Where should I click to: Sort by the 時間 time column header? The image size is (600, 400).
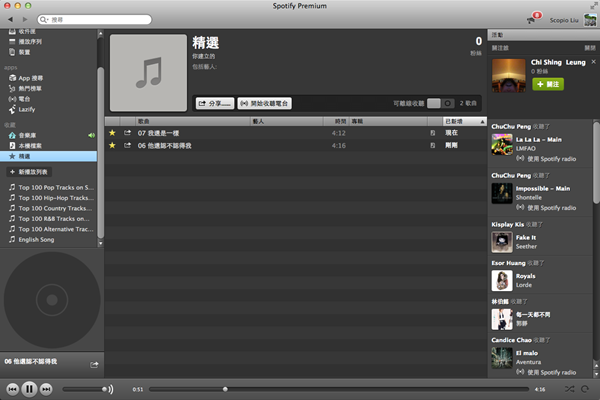[x=336, y=121]
